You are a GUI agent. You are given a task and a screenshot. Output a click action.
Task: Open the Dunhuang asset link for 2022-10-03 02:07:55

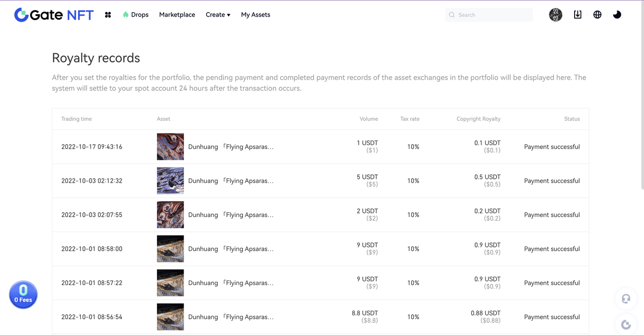pyautogui.click(x=231, y=215)
